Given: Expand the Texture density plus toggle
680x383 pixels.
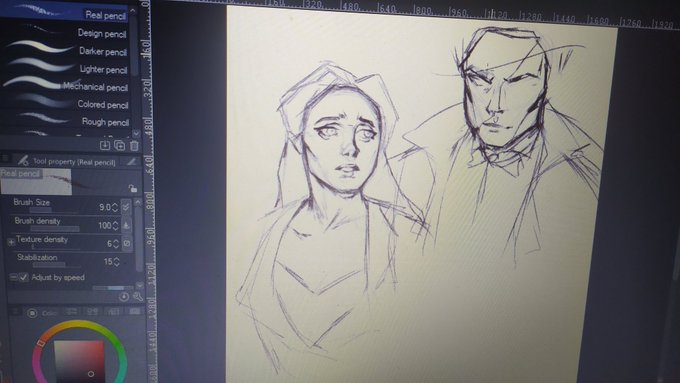Looking at the screenshot, I should [11, 242].
